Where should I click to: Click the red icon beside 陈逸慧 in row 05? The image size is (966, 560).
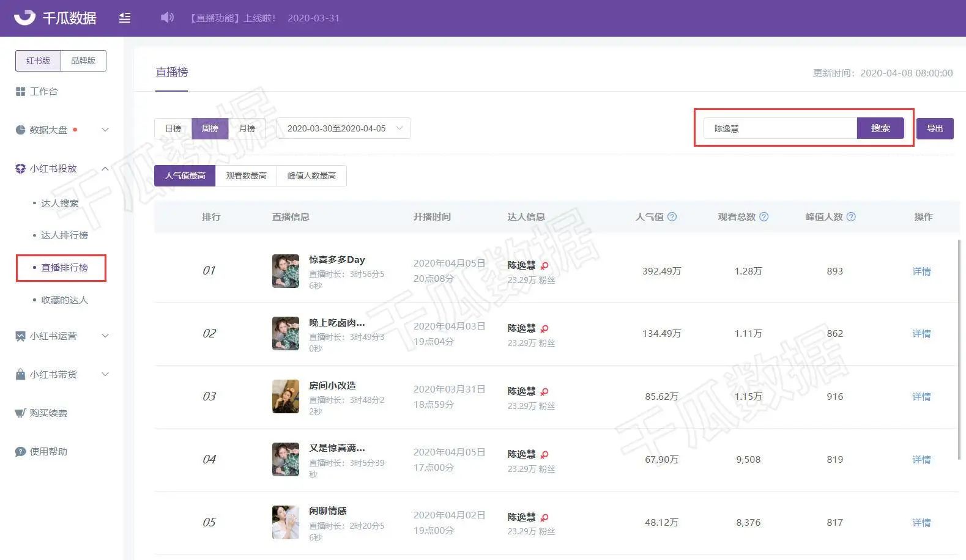(x=544, y=517)
